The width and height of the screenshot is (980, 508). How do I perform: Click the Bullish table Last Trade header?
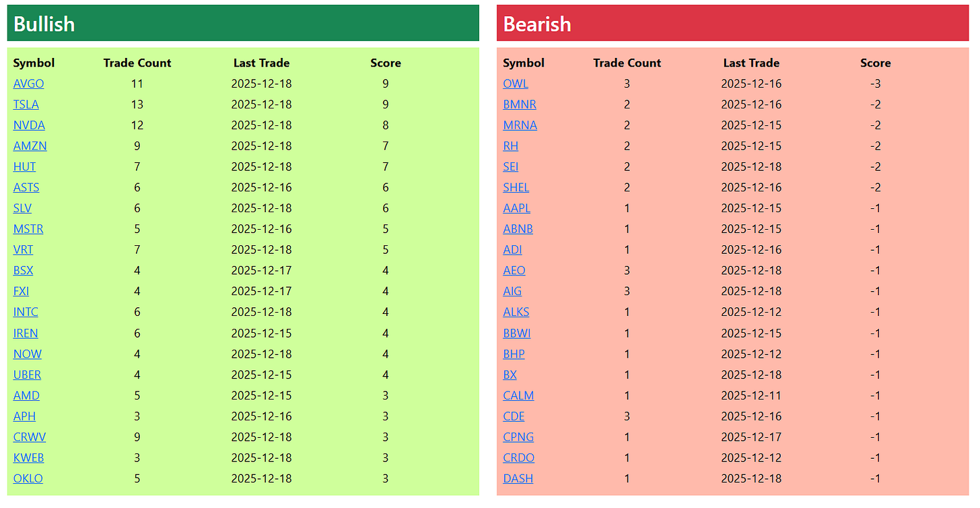(x=261, y=63)
